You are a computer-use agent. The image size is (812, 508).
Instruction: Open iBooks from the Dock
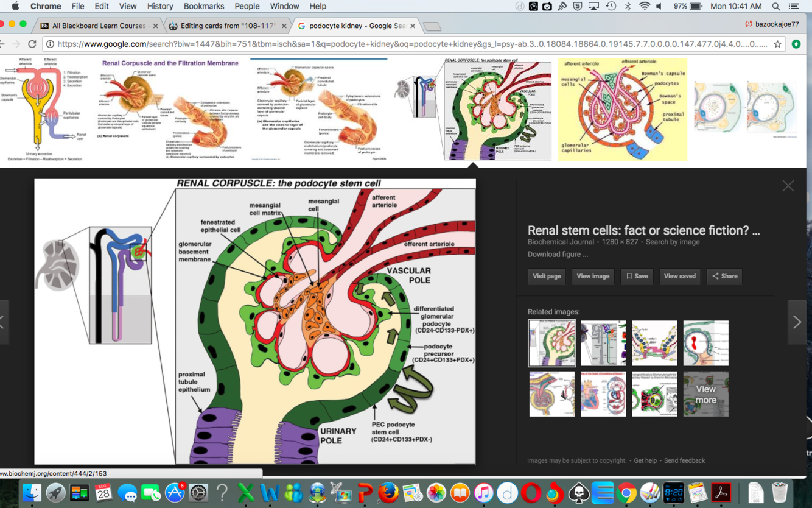click(460, 492)
